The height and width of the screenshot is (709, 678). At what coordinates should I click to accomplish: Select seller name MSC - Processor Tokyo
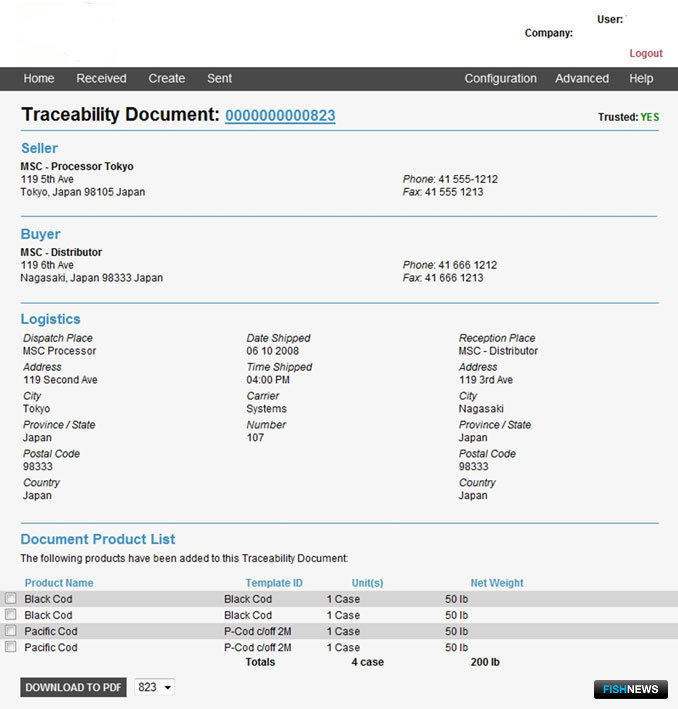pyautogui.click(x=77, y=166)
